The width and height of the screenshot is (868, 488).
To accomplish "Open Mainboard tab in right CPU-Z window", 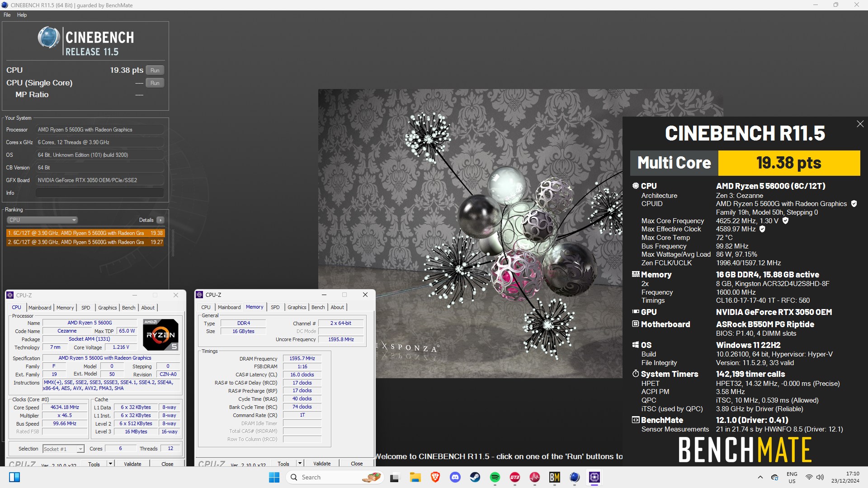I will (229, 307).
